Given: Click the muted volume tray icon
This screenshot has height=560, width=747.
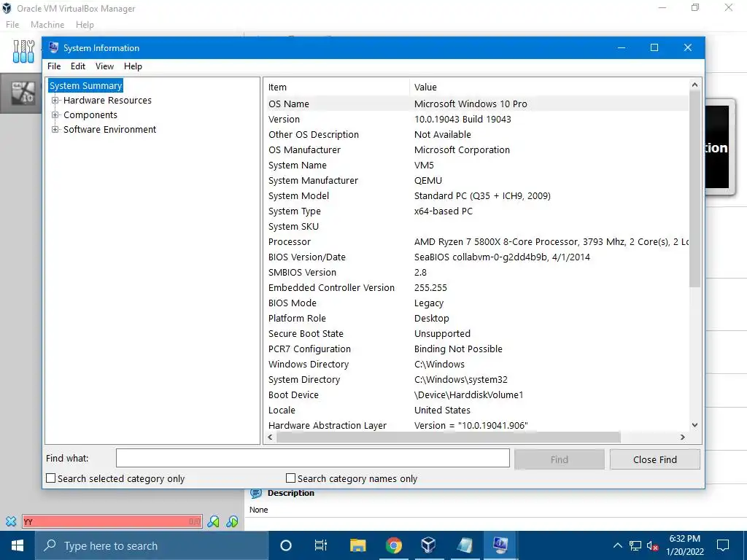Looking at the screenshot, I should pyautogui.click(x=652, y=545).
